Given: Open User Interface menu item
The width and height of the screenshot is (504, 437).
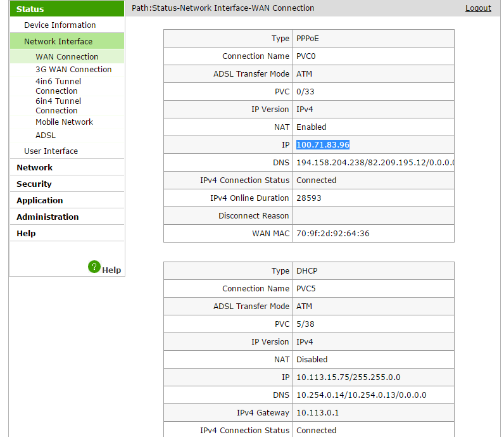Looking at the screenshot, I should [x=51, y=151].
